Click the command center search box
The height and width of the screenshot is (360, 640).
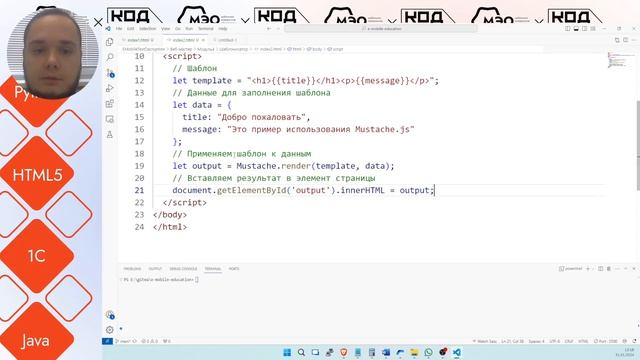(380, 29)
